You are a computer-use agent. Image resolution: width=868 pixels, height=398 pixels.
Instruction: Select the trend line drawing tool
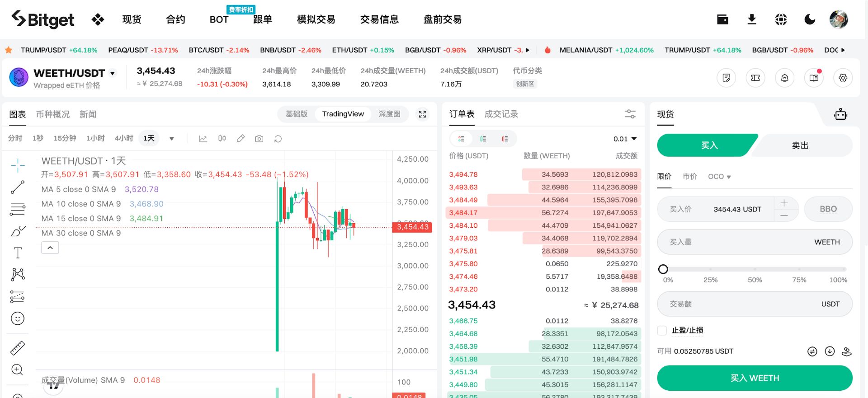[18, 187]
